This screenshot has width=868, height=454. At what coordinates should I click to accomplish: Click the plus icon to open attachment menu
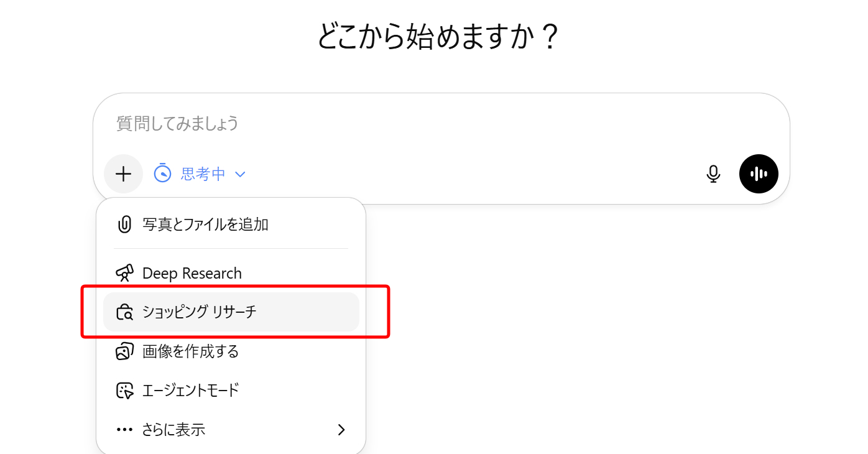[x=123, y=174]
